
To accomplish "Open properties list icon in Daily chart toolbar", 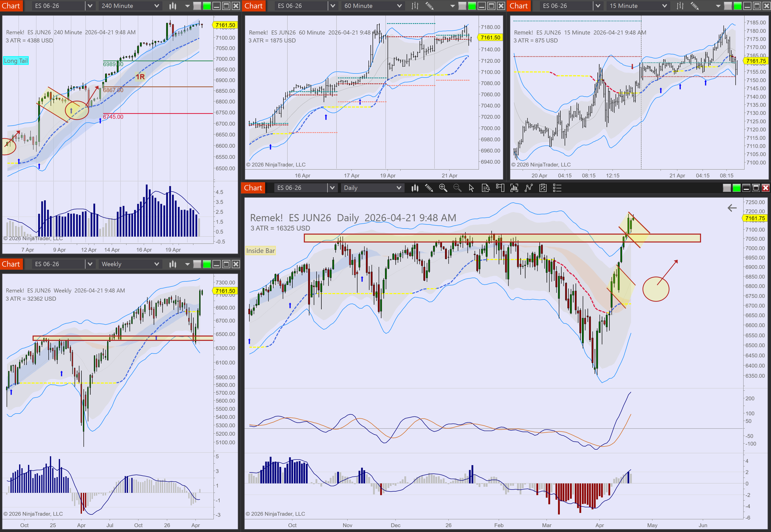I will coord(557,188).
